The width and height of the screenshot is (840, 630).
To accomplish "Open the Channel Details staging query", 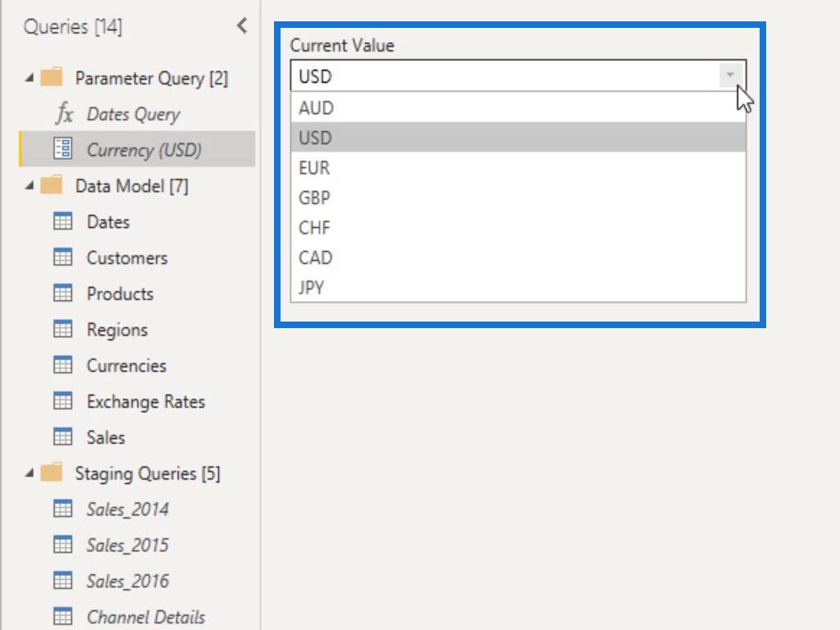I will pos(145,617).
